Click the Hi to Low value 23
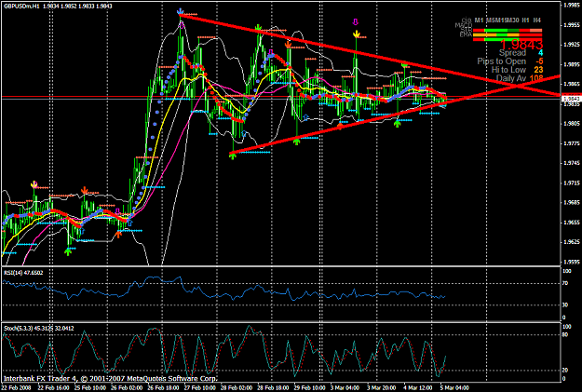The height and width of the screenshot is (392, 582). (538, 70)
